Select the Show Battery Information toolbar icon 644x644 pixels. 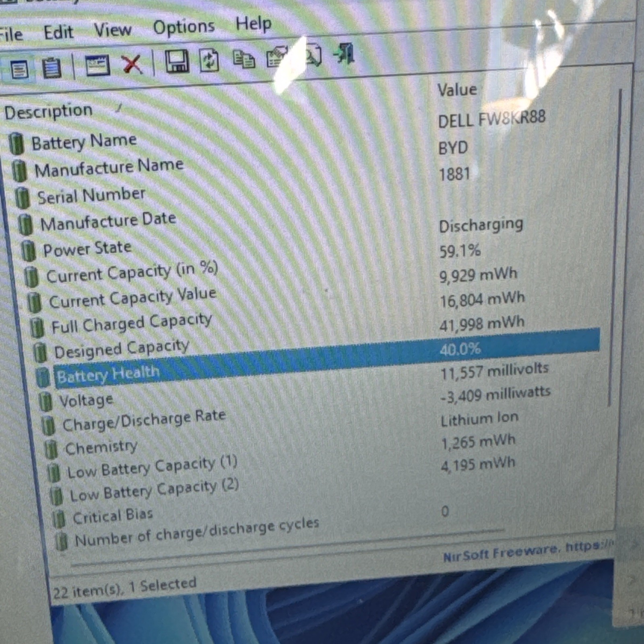point(19,70)
